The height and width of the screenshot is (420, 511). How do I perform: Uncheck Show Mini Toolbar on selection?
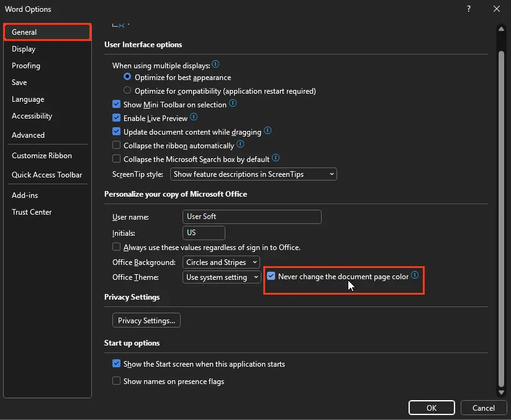click(116, 105)
